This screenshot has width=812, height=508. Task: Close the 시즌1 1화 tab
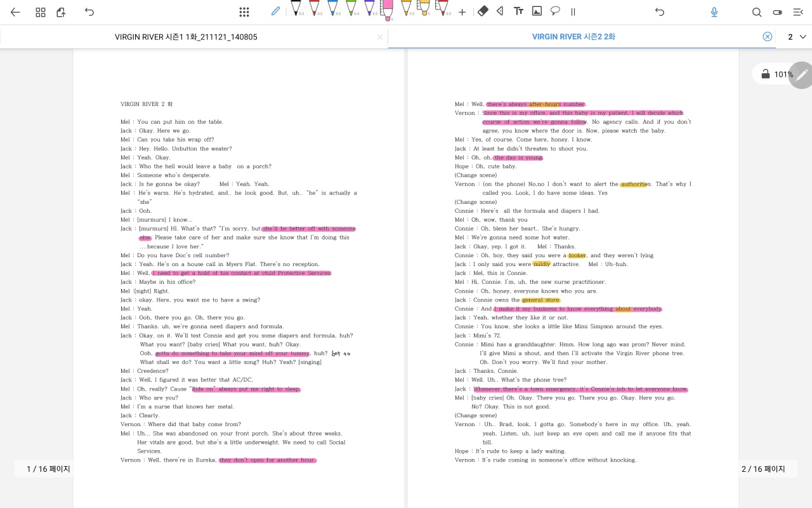380,37
